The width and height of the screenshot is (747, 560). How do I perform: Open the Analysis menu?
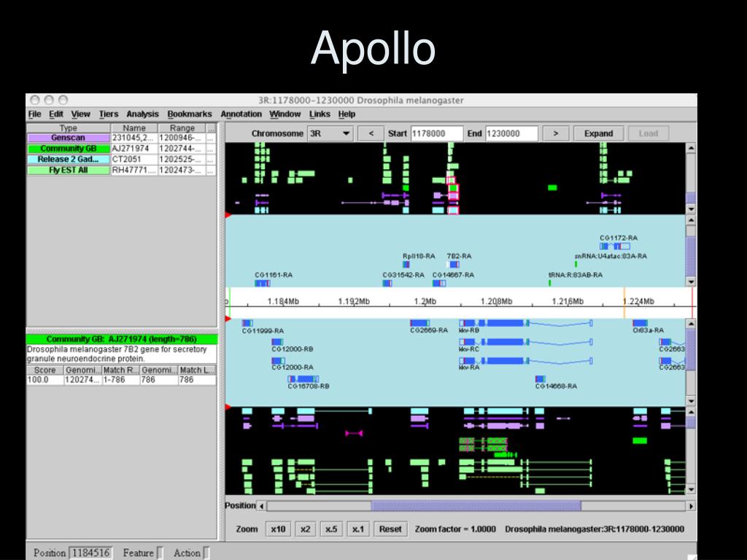[x=142, y=114]
